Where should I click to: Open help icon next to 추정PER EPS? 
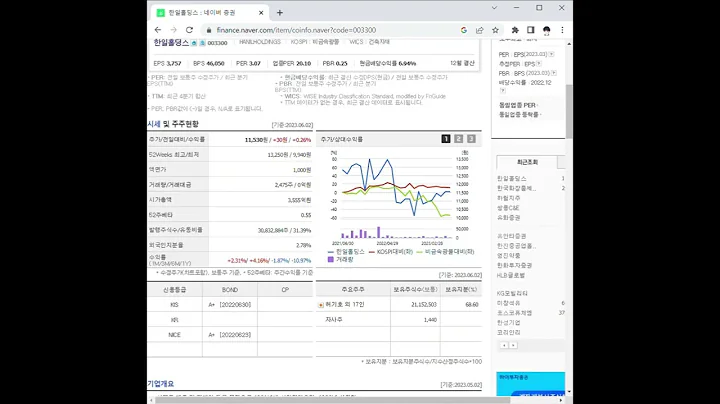click(x=539, y=64)
